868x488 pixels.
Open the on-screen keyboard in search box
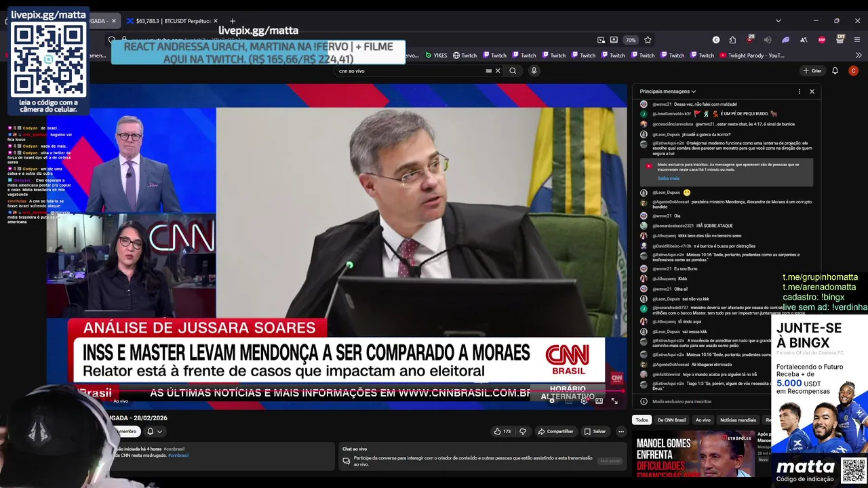pos(489,70)
